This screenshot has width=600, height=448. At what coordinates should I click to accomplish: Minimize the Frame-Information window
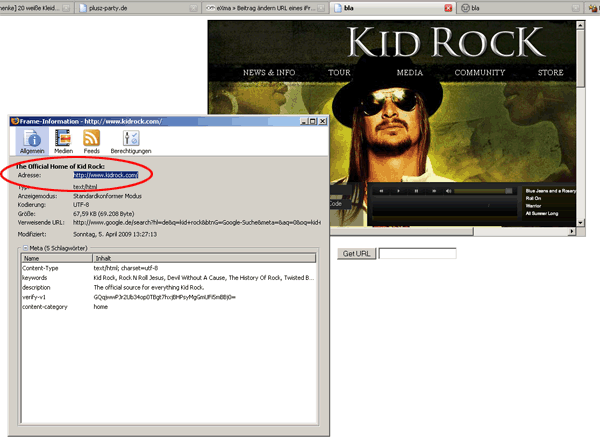304,121
